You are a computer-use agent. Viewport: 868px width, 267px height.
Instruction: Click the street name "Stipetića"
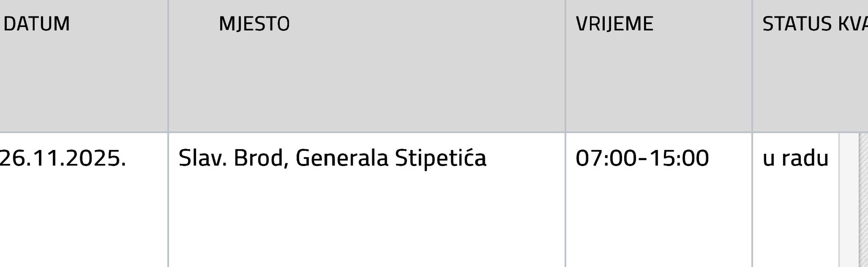(441, 158)
